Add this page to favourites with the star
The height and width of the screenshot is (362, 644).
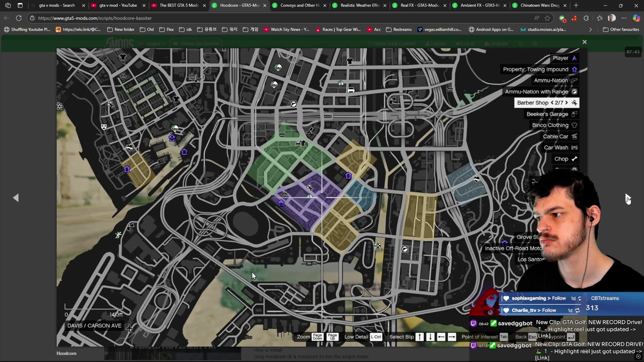click(548, 18)
